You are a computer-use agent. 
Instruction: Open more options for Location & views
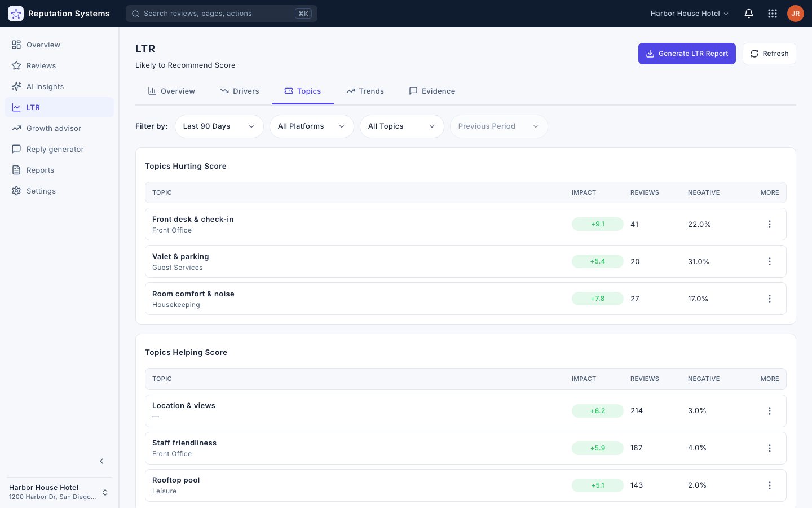[770, 411]
